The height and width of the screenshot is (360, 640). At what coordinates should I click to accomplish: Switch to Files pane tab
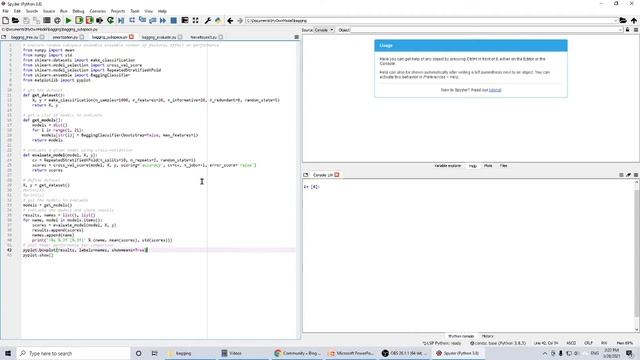click(x=503, y=166)
